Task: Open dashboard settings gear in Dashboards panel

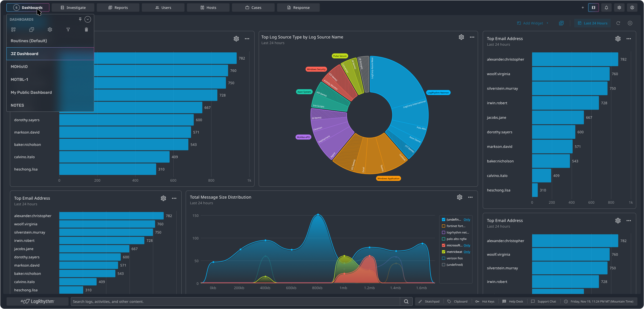Action: [50, 30]
